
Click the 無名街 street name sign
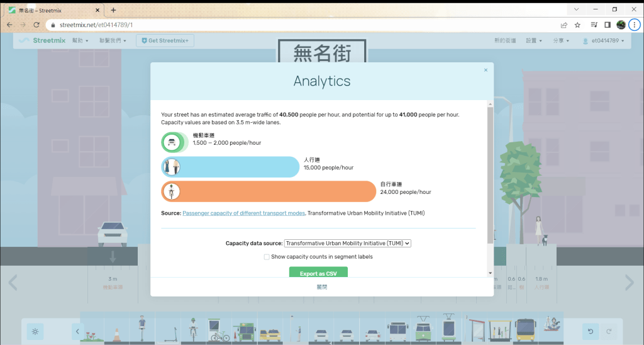click(322, 52)
